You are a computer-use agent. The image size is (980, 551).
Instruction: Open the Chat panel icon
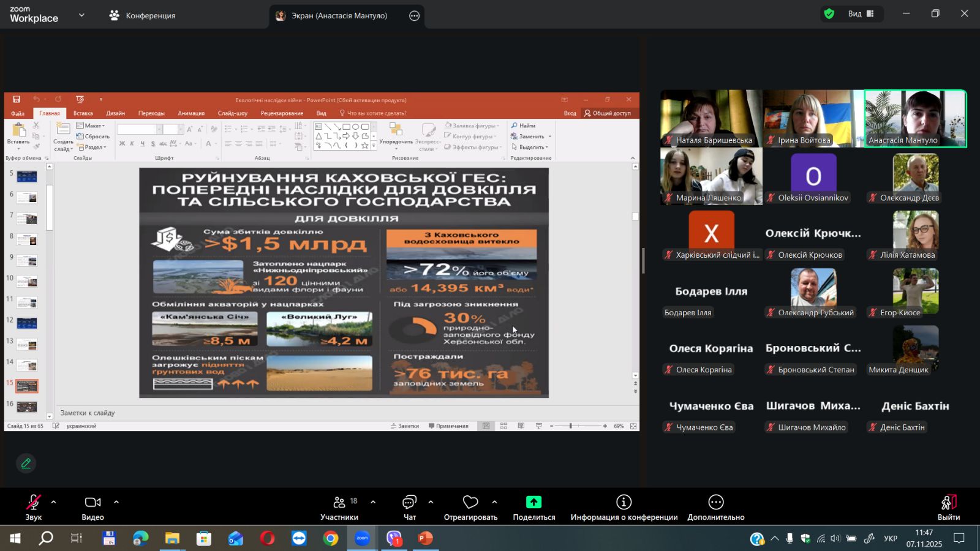409,503
